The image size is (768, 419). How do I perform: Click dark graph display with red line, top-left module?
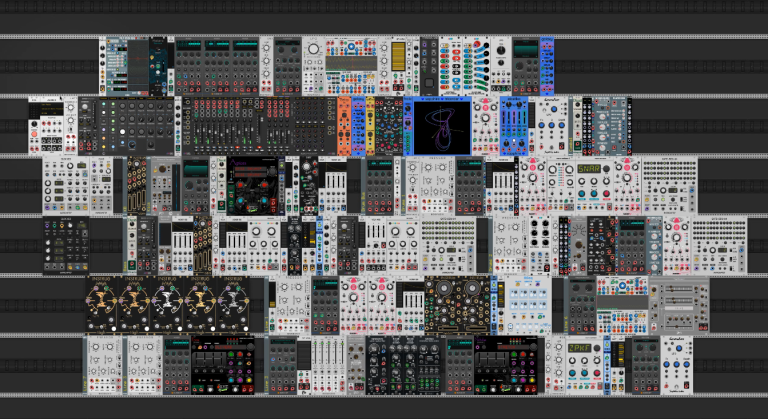(x=138, y=64)
